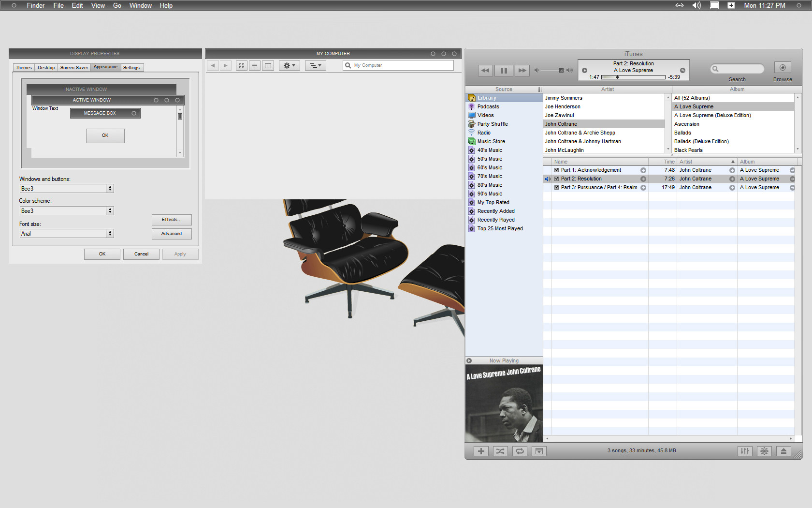Sort songs by the Name column header
This screenshot has width=812, height=508.
point(600,162)
